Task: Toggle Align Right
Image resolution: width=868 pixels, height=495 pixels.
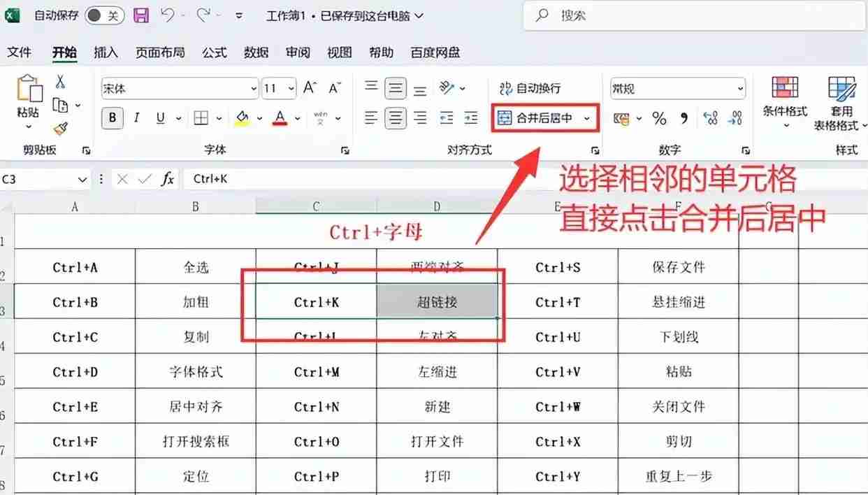Action: click(420, 118)
